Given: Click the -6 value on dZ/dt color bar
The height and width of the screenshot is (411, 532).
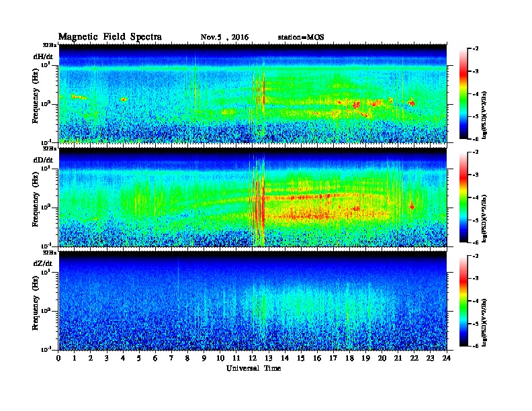Looking at the screenshot, I should point(476,346).
